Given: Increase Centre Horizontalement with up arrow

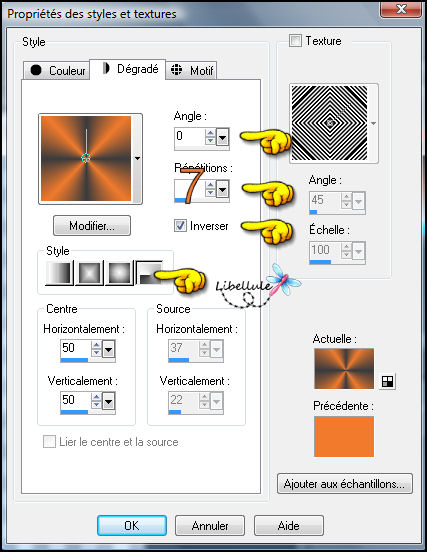Looking at the screenshot, I should pos(96,345).
